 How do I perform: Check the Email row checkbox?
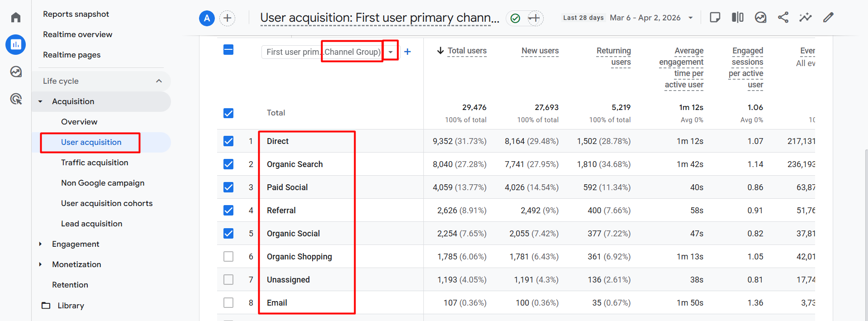click(x=228, y=303)
